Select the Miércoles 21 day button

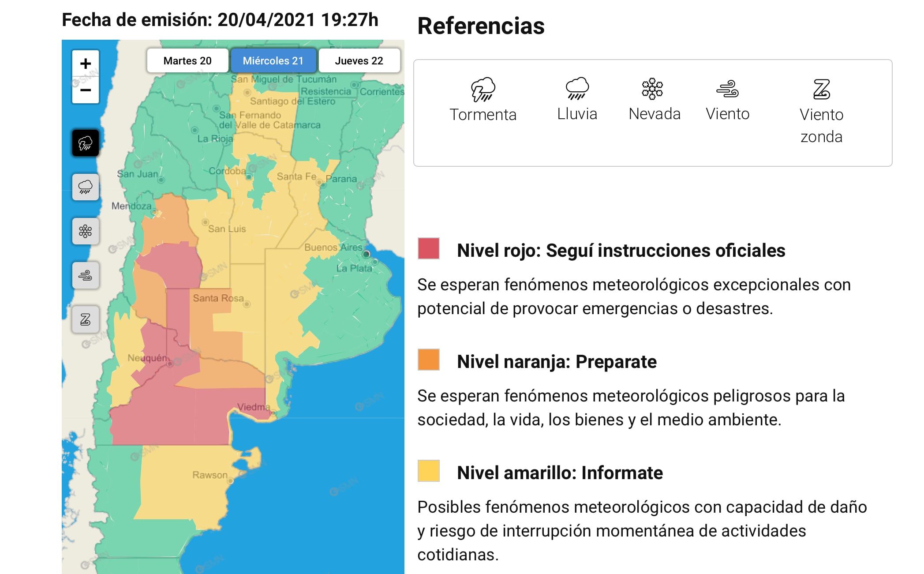pyautogui.click(x=273, y=60)
